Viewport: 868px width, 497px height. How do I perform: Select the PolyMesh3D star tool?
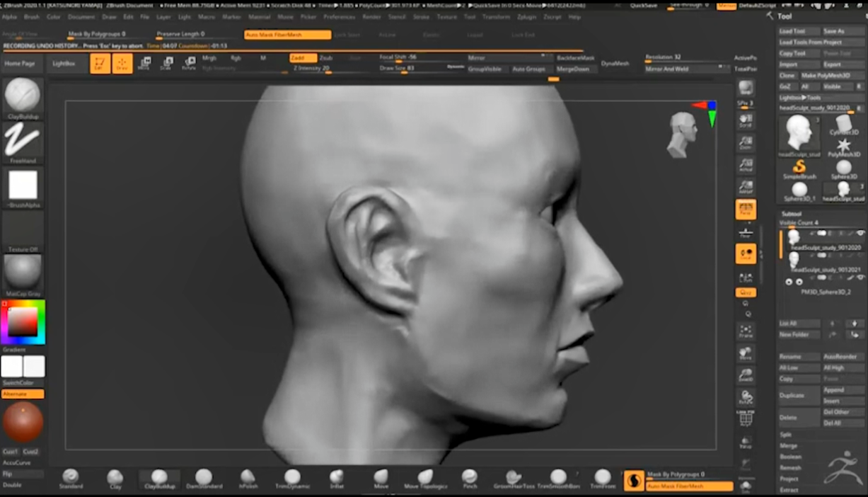(x=843, y=147)
